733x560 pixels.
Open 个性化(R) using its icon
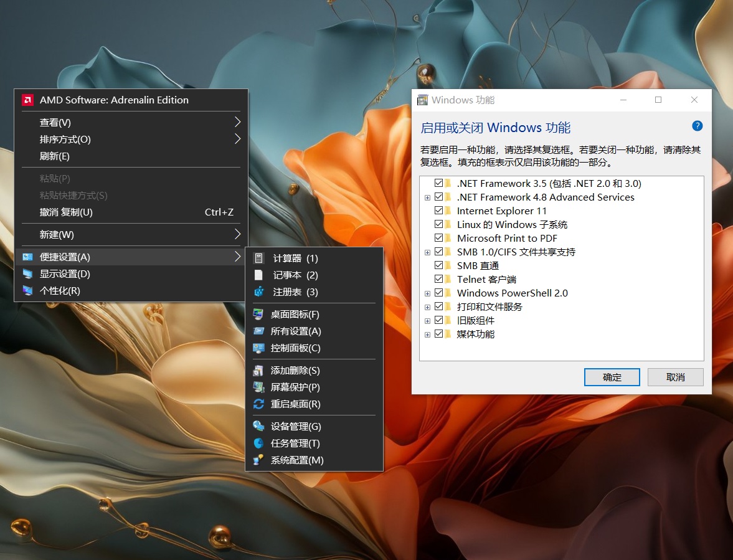tap(27, 291)
